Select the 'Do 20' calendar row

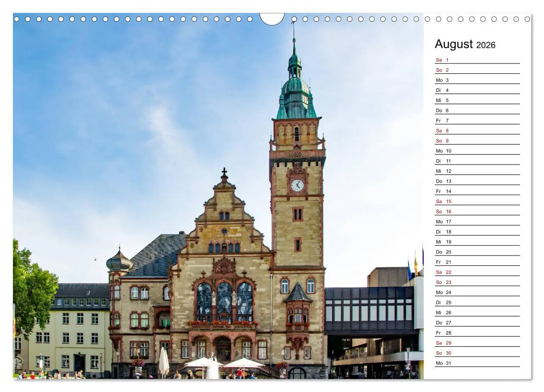pos(477,252)
